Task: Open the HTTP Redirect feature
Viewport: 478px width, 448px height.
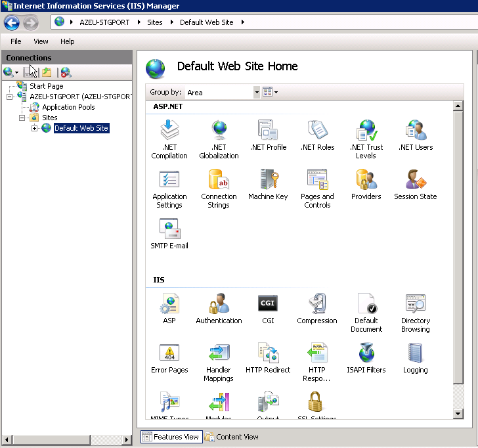Action: (x=268, y=358)
